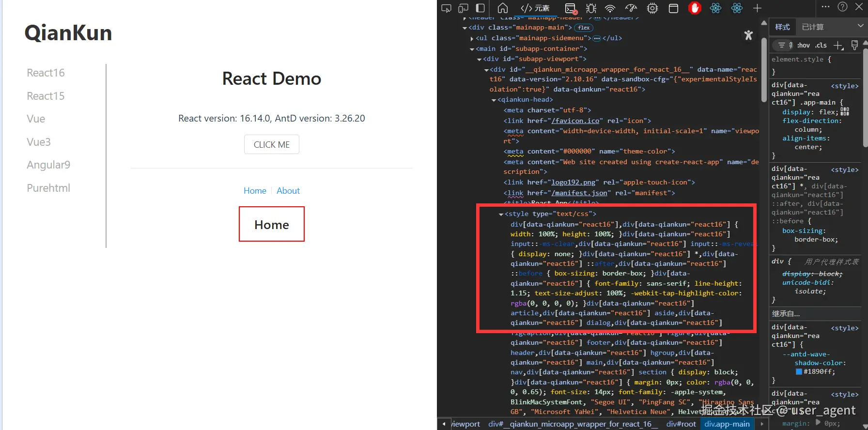The width and height of the screenshot is (868, 430).
Task: Open the Sources debugger bug icon
Action: (591, 8)
